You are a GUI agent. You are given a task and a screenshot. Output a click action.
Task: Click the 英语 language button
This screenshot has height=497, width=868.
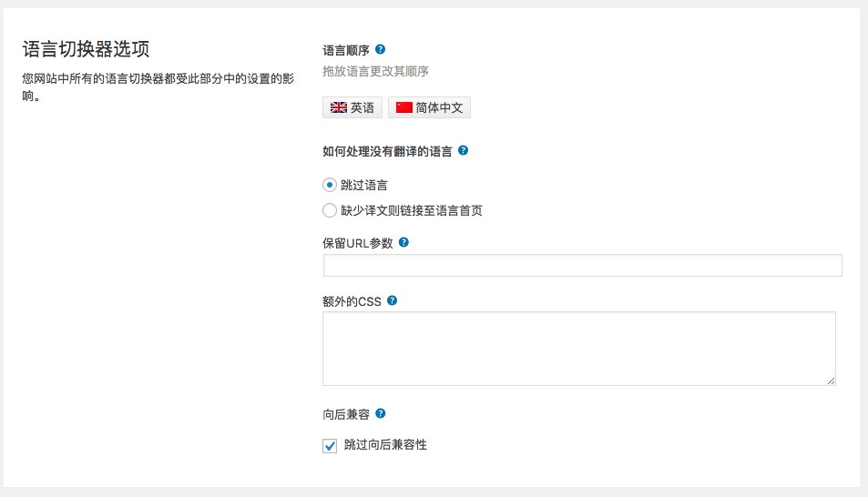[352, 107]
